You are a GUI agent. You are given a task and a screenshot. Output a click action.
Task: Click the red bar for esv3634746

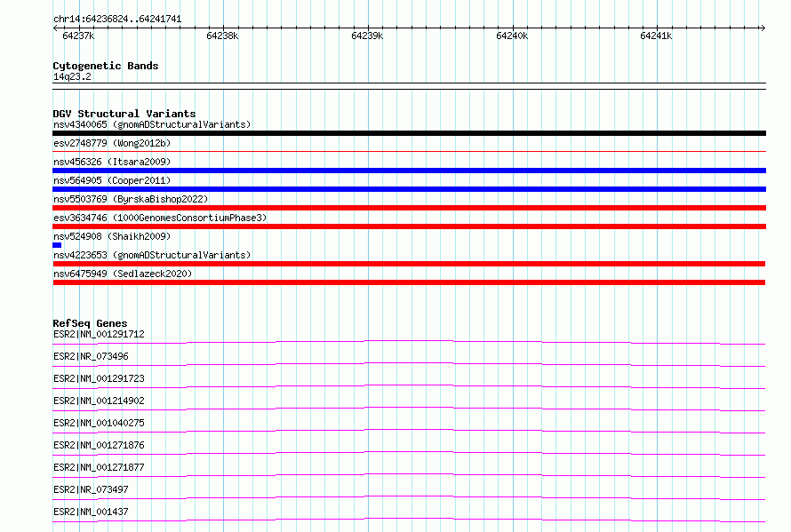point(409,226)
